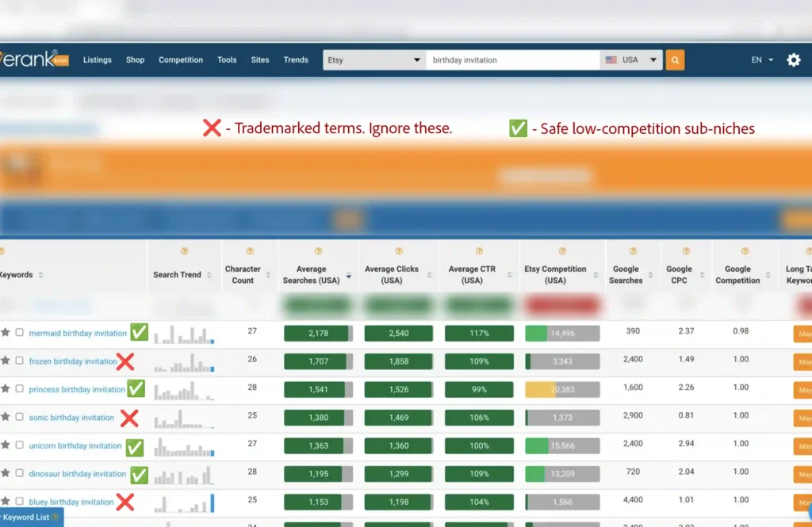Check the frozen birthday invitation checkbox

(x=20, y=361)
